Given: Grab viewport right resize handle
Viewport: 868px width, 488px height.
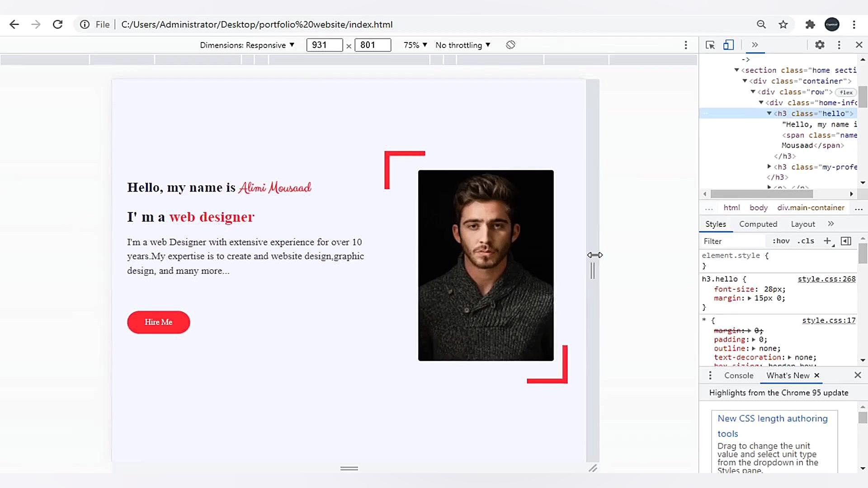Looking at the screenshot, I should click(x=593, y=271).
